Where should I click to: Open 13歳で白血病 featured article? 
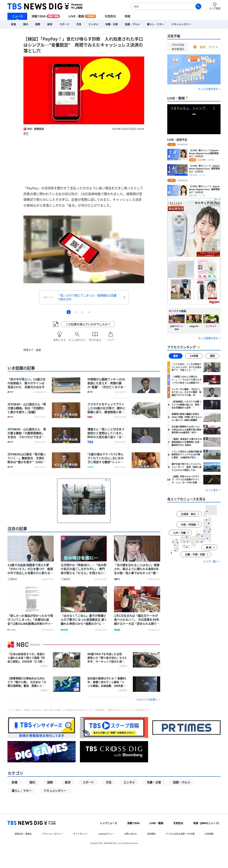[30, 558]
